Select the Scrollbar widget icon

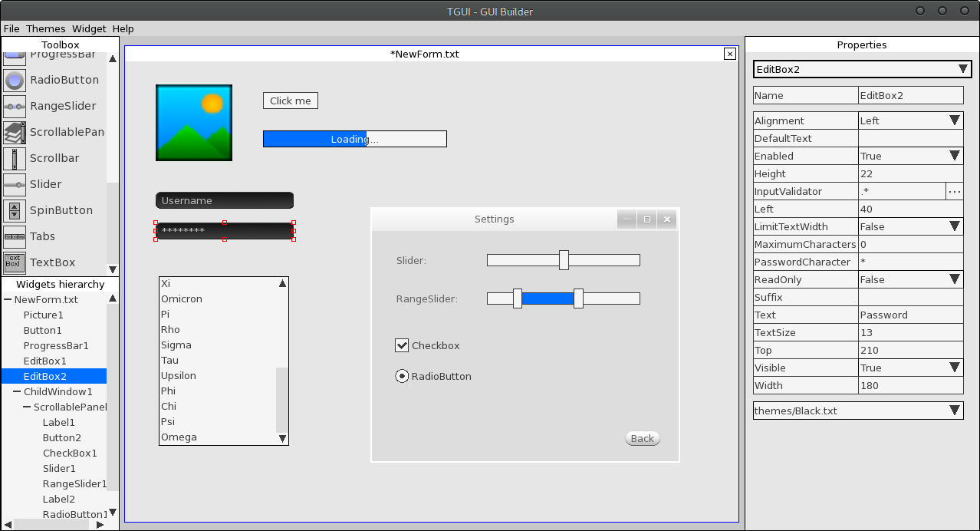pyautogui.click(x=15, y=158)
